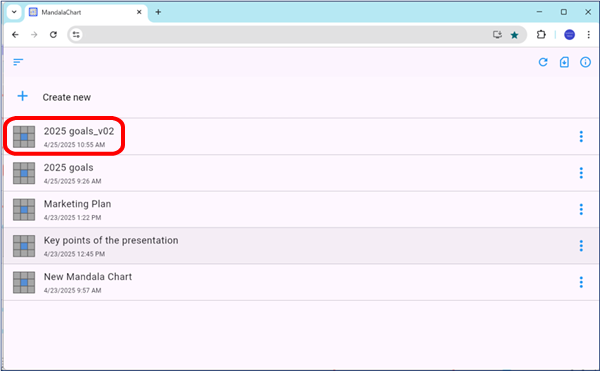Screen dimensions: 600x371
Task: Click grid thumbnail of 2025 goals_v02
Action: coord(24,137)
